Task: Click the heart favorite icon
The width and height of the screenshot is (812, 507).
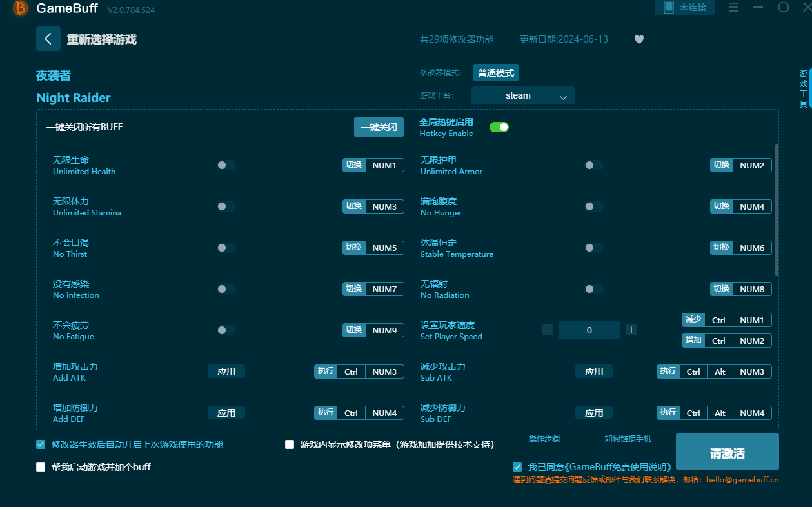Action: tap(639, 39)
